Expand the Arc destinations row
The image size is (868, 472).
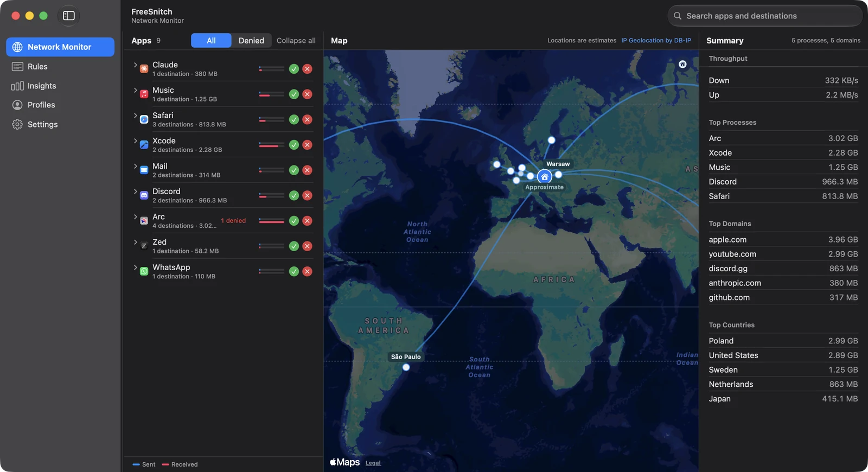tap(135, 216)
